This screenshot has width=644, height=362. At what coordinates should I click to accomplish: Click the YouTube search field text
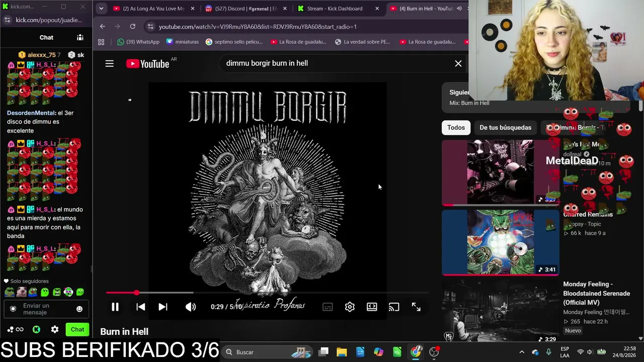click(267, 63)
